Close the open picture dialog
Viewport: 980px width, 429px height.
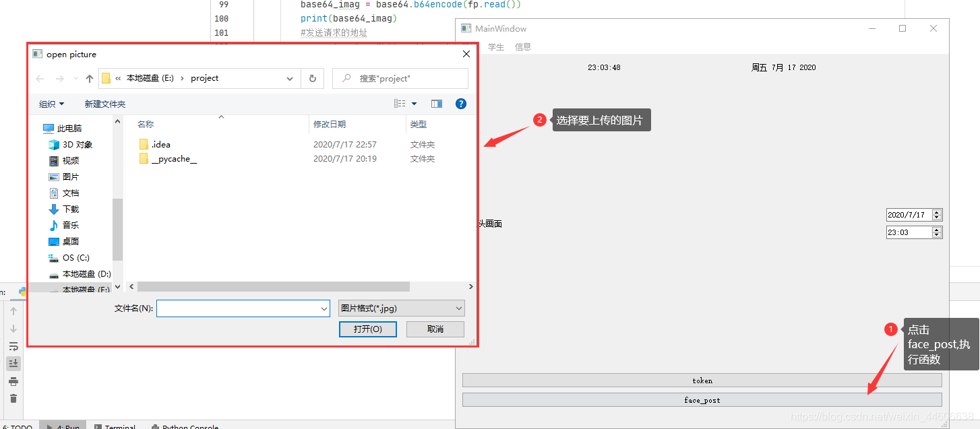(x=466, y=54)
